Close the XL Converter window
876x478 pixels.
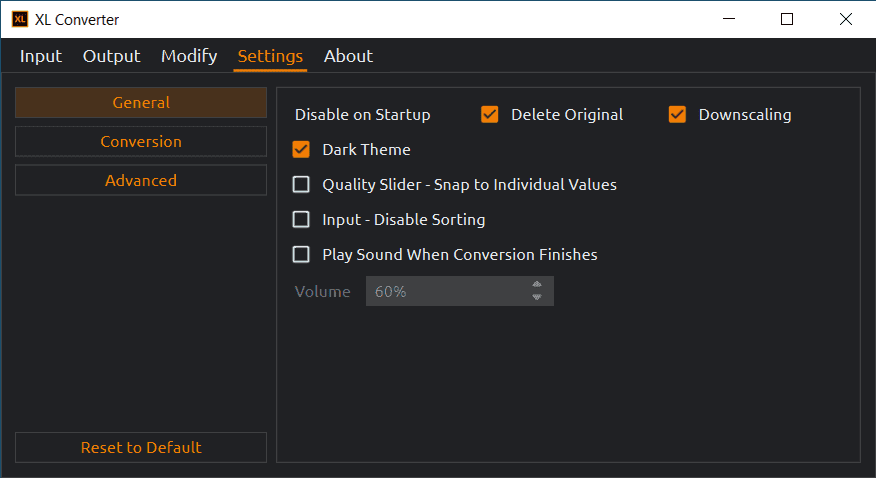point(846,19)
